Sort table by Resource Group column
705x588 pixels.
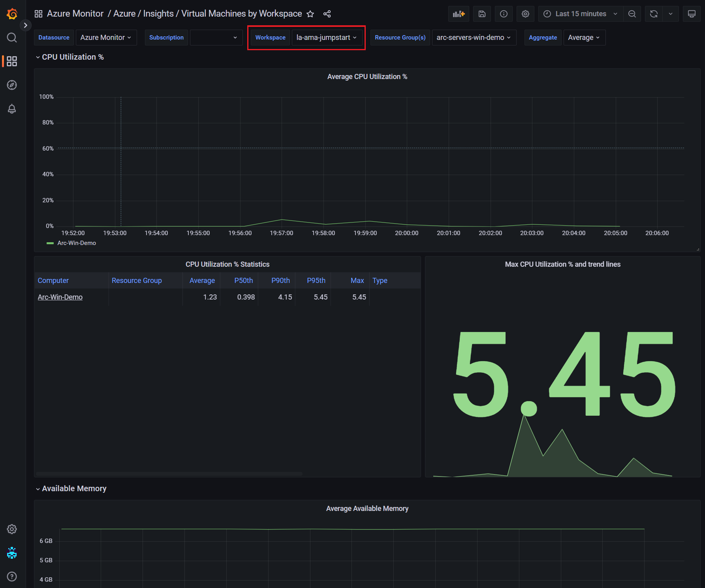137,281
